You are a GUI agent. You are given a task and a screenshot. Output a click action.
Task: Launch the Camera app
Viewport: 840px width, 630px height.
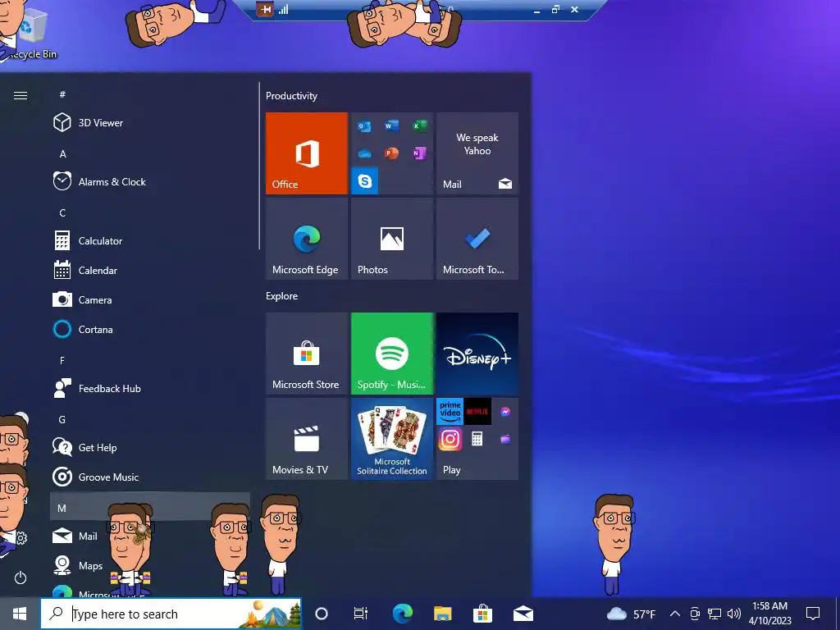tap(150, 299)
